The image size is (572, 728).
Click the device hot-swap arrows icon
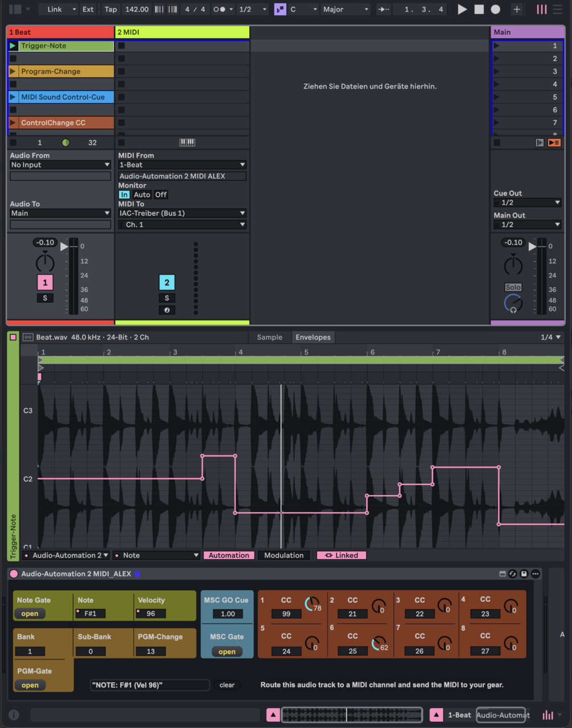513,574
